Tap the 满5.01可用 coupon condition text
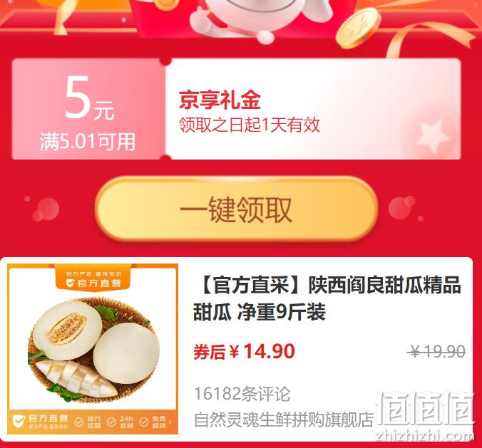The height and width of the screenshot is (448, 482). (x=88, y=142)
